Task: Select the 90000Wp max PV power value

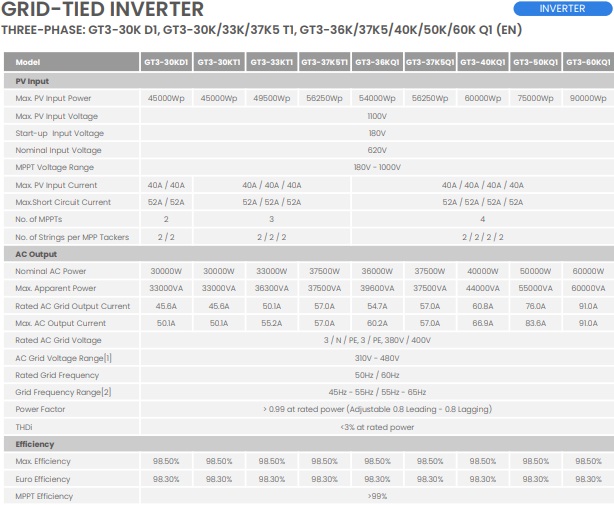Action: click(x=588, y=99)
